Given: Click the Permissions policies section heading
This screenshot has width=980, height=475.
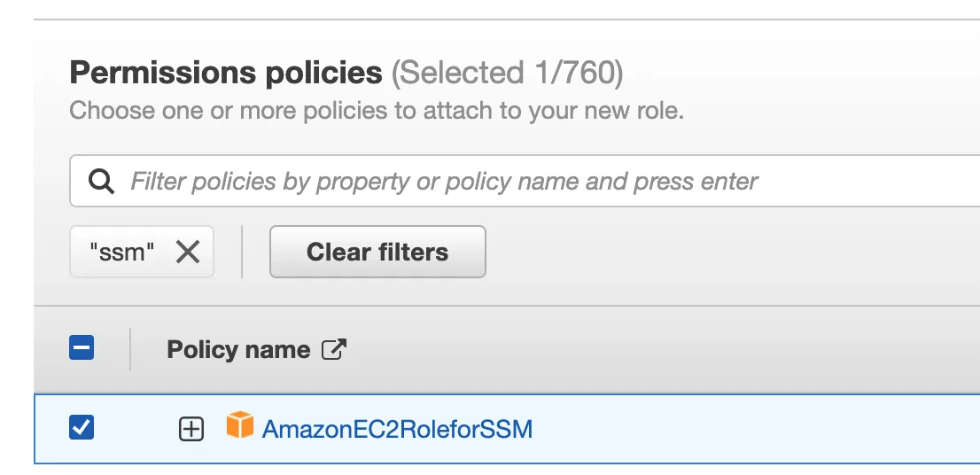Looking at the screenshot, I should 226,73.
